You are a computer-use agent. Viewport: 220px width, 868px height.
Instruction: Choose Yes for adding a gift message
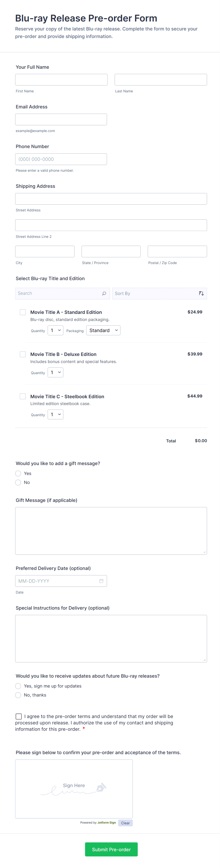pyautogui.click(x=18, y=473)
